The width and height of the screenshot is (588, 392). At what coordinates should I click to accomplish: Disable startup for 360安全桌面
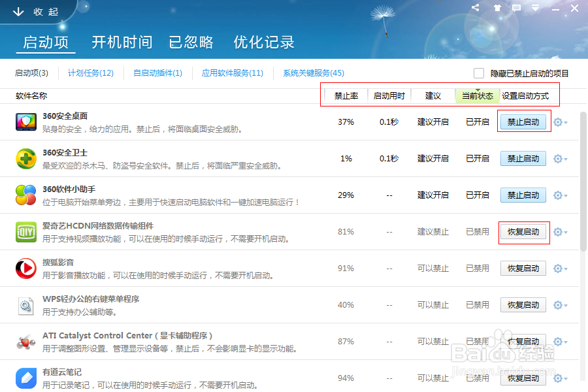point(523,122)
